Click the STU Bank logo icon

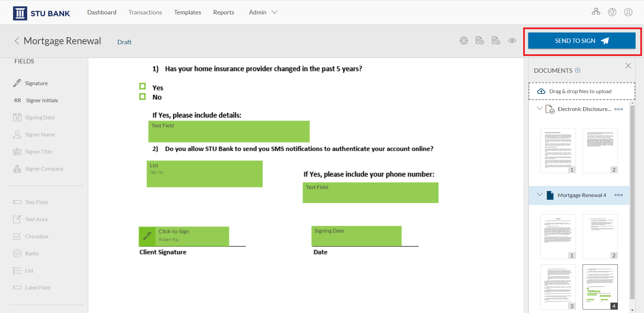20,13
